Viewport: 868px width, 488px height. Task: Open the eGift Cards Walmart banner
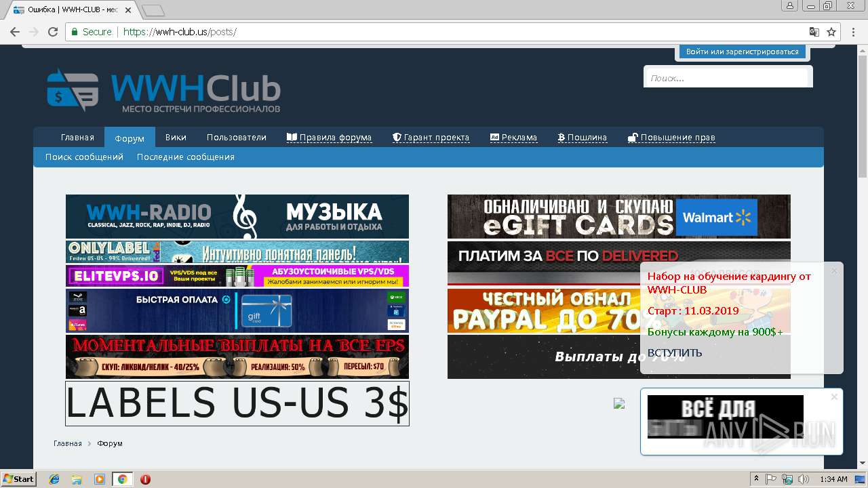(x=618, y=216)
